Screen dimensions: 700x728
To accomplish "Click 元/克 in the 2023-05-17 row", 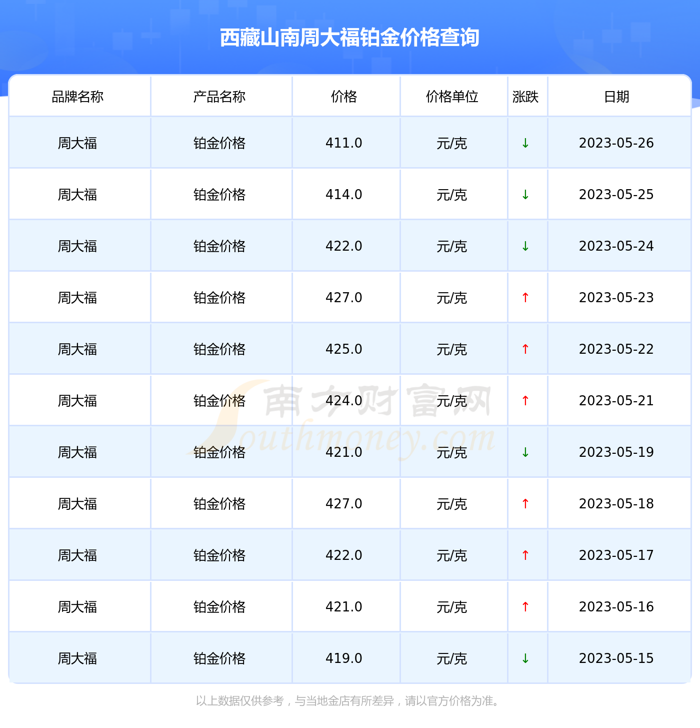I will click(x=452, y=555).
